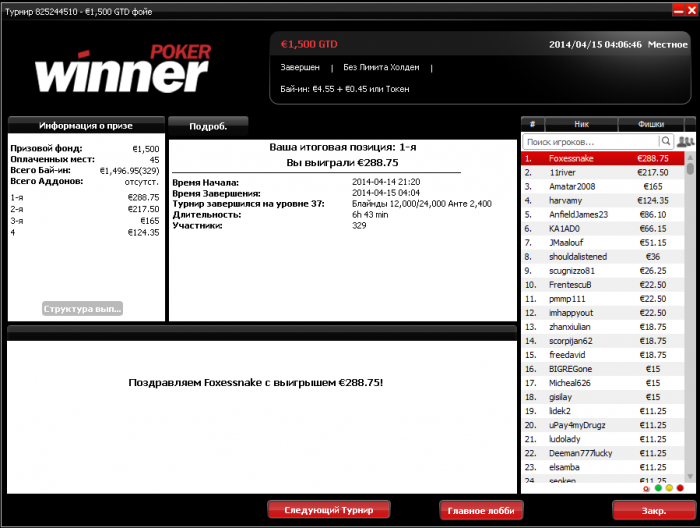Click the €1,500 GTD tournament title
Viewport: 700px width, 528px height.
309,44
